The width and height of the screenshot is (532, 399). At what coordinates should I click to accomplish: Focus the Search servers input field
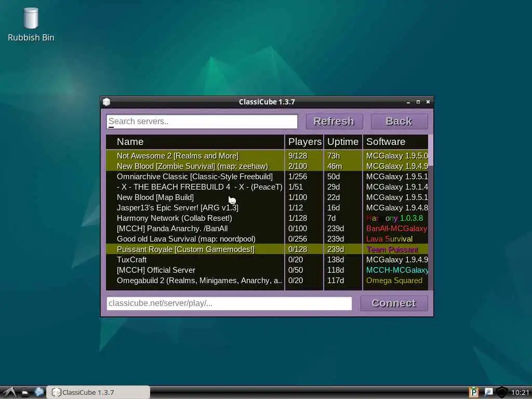(202, 122)
